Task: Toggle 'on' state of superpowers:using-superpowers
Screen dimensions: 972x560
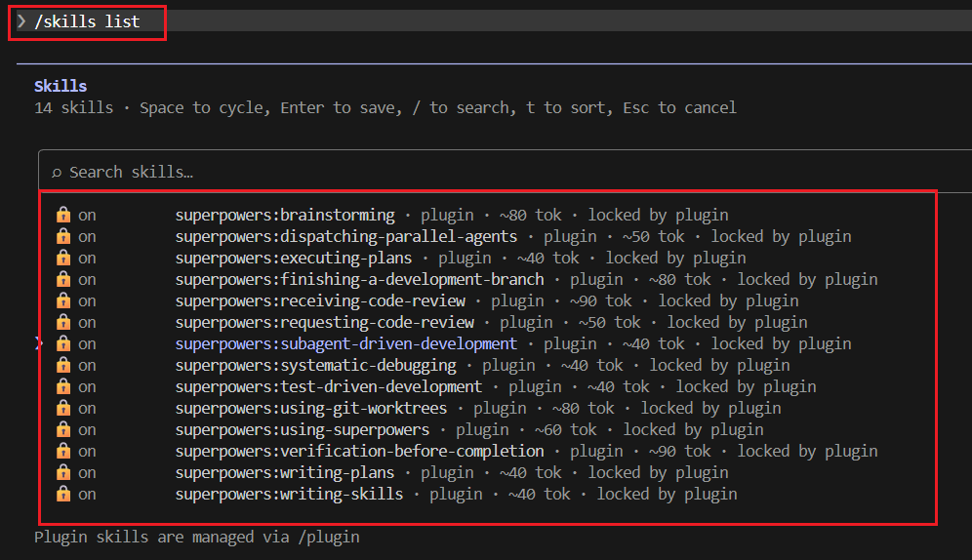Action: pos(87,430)
